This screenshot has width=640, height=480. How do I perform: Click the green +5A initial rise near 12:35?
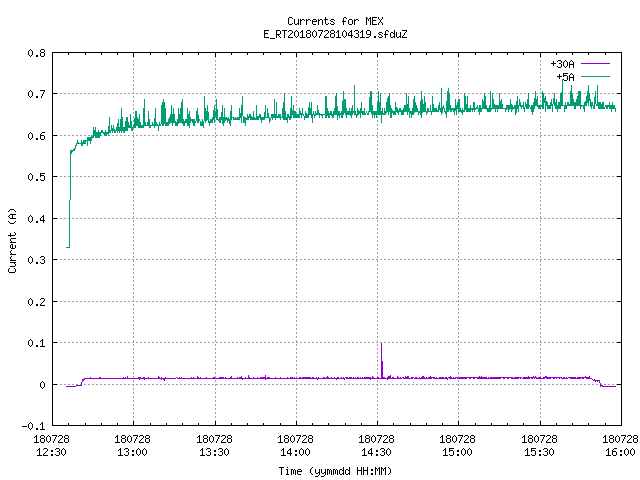(x=70, y=199)
